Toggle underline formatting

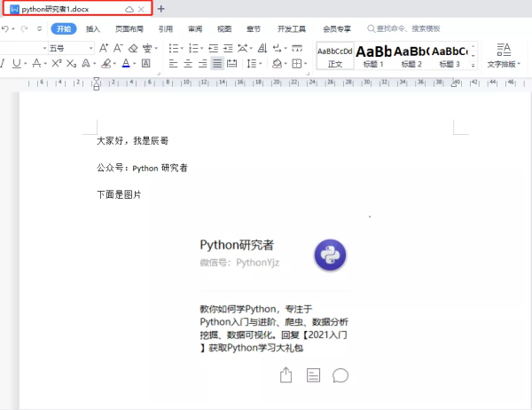(x=16, y=64)
